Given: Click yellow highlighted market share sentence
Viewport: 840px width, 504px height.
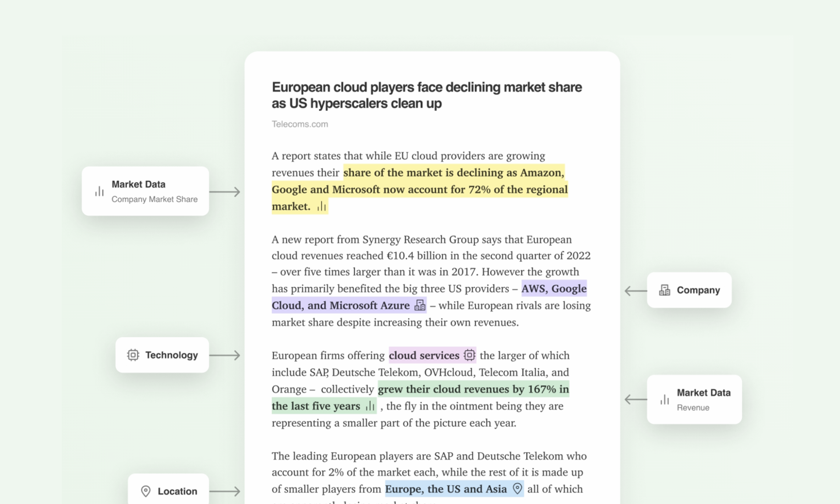Looking at the screenshot, I should tap(419, 189).
